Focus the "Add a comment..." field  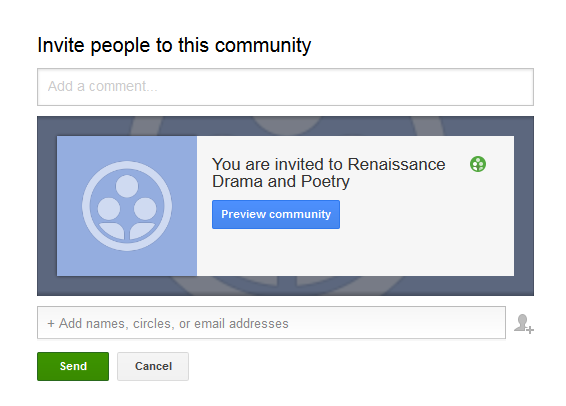pos(285,87)
